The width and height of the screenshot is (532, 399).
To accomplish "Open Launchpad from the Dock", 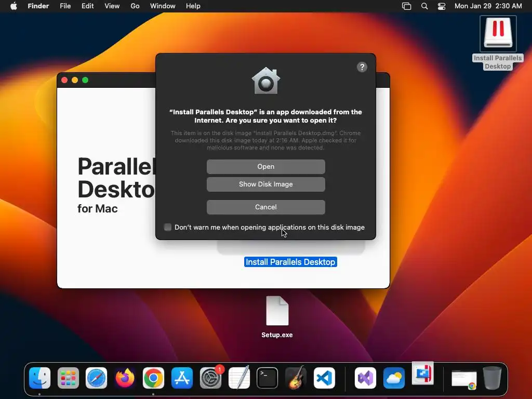I will (68, 378).
